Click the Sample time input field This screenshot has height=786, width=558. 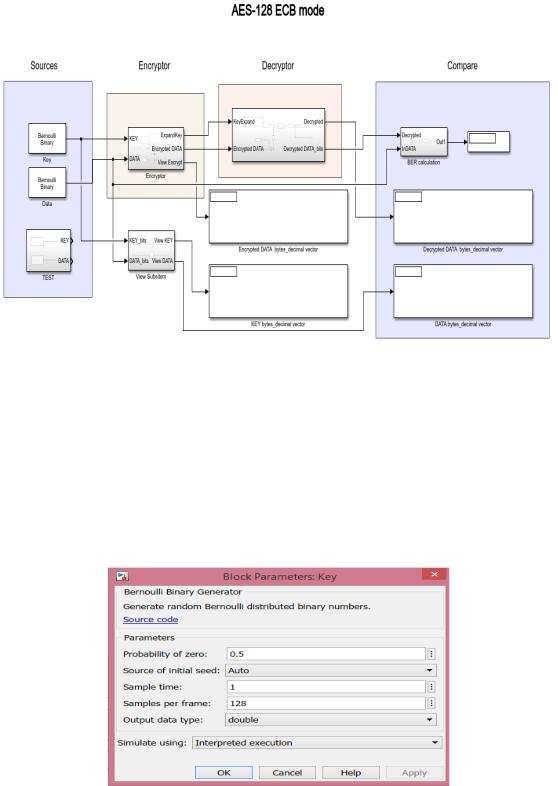tap(326, 687)
